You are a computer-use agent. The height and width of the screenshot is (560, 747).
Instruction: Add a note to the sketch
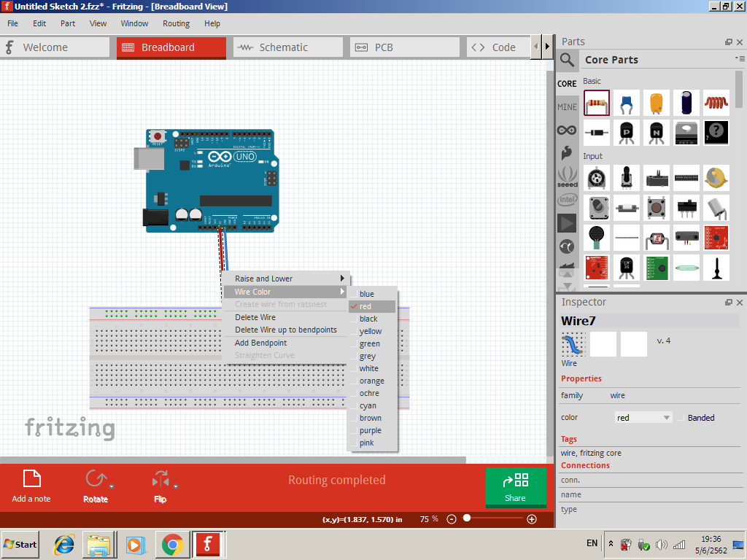pos(31,486)
